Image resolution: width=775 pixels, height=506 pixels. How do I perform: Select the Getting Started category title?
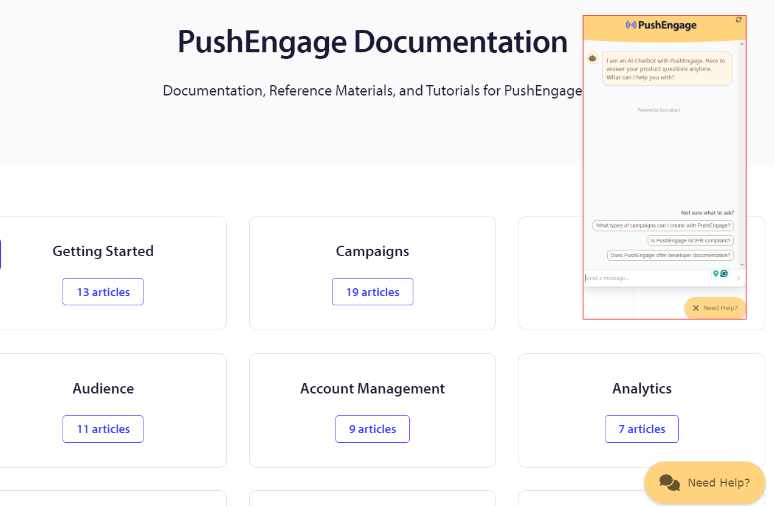(103, 251)
